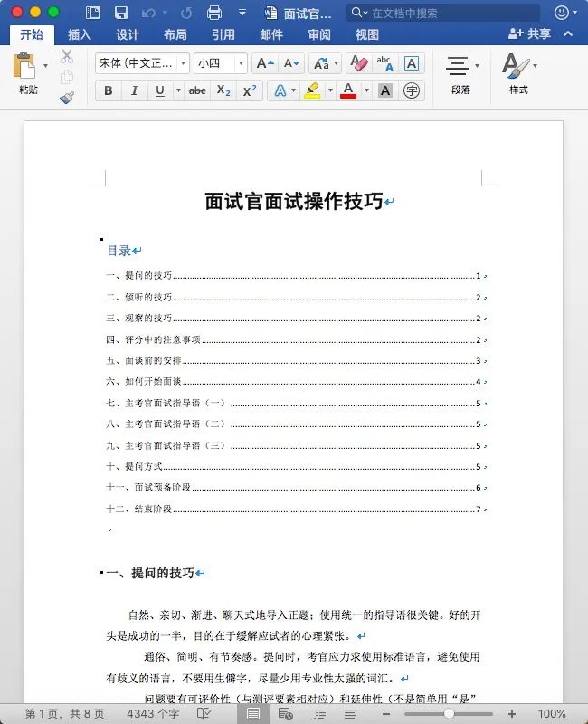Open font name dropdown
The width and height of the screenshot is (588, 724).
click(184, 63)
